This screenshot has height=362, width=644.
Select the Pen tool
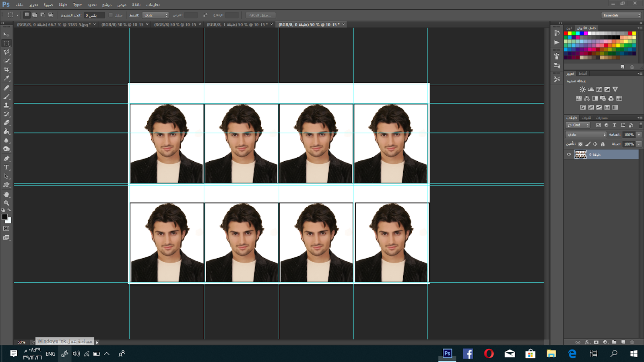click(x=6, y=158)
